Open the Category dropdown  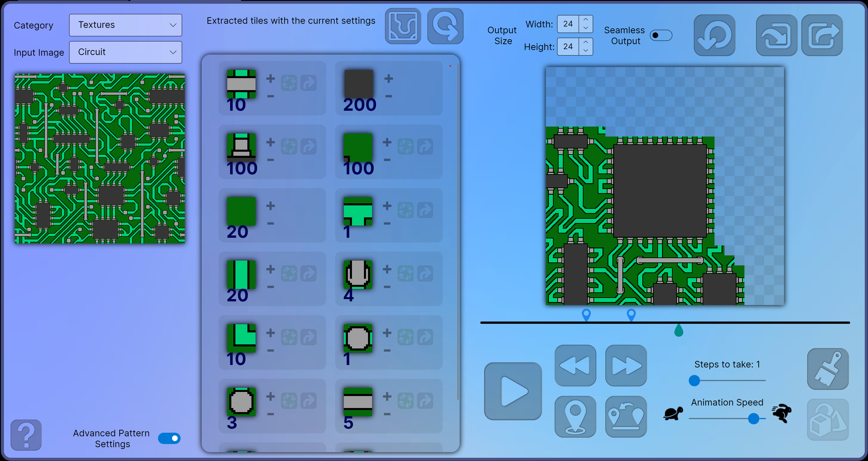[125, 25]
